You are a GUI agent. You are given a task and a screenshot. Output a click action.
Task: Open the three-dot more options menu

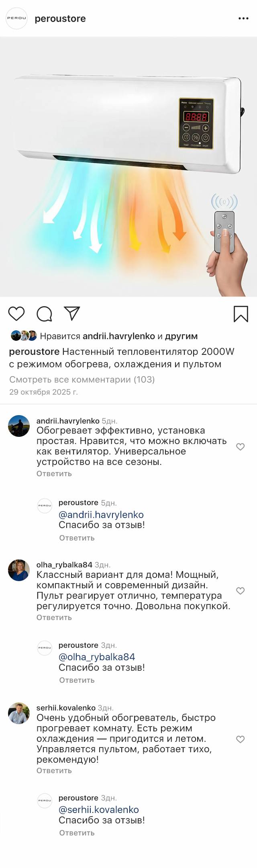[x=243, y=18]
